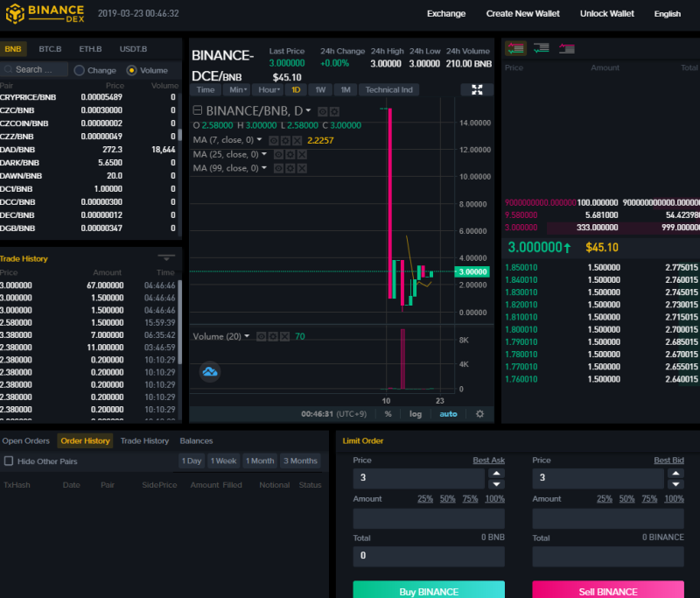This screenshot has height=598, width=700.
Task: Open the Open Orders tab
Action: pyautogui.click(x=26, y=440)
